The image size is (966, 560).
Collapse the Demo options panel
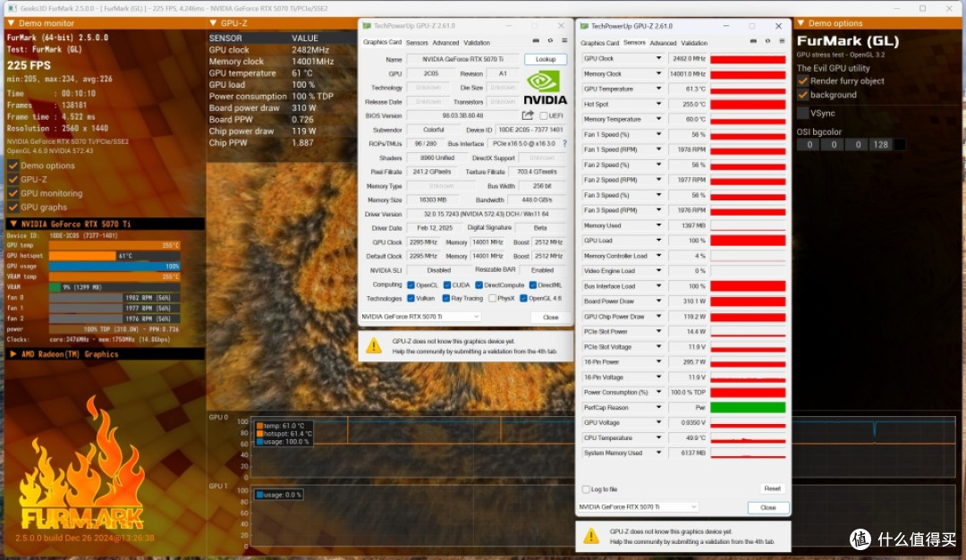click(801, 22)
